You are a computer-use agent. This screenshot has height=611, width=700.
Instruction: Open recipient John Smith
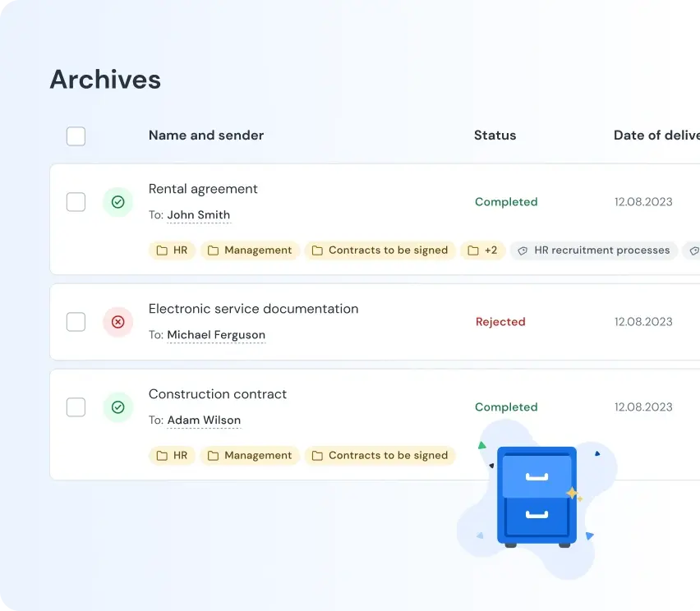pyautogui.click(x=199, y=214)
